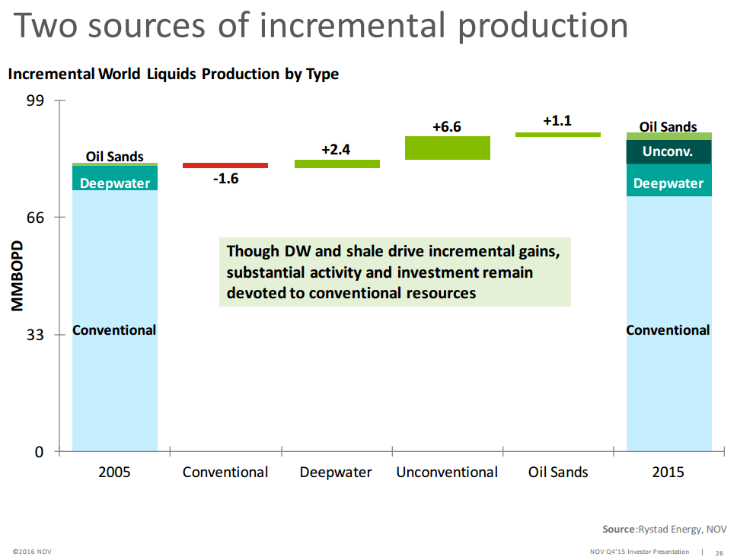Click the slide title about incremental production
Screen dimensions: 737x560
[x=321, y=25]
